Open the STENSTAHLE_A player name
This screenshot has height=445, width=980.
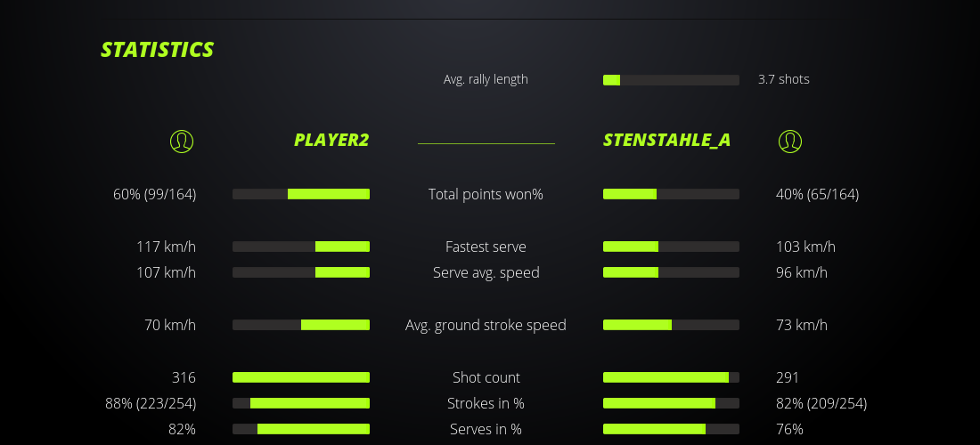click(667, 141)
